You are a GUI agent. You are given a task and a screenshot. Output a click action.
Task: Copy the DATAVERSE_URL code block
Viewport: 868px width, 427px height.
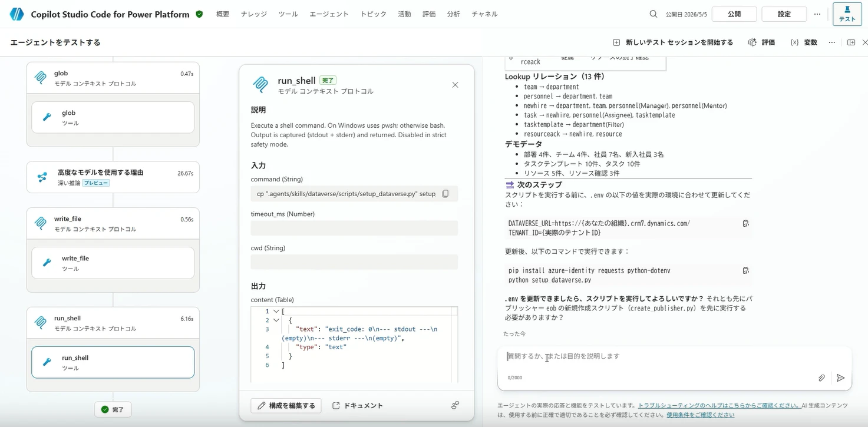tap(745, 223)
